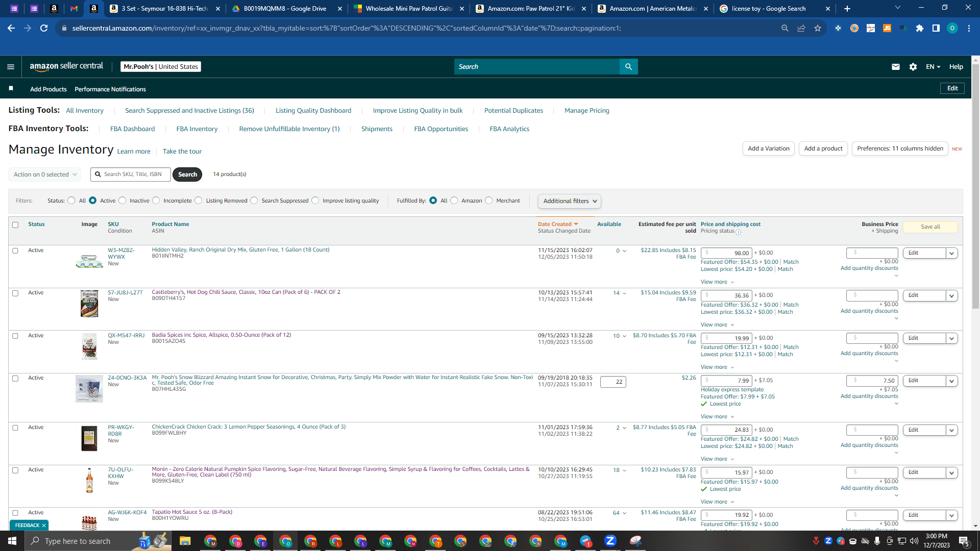The width and height of the screenshot is (980, 551).
Task: Open the Windows notification center
Action: pos(964,541)
